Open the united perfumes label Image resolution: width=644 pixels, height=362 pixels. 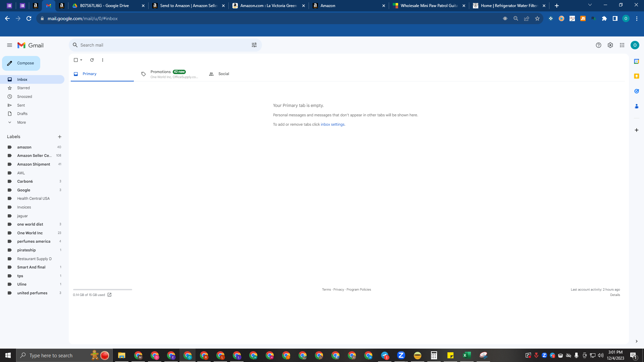coord(32,293)
